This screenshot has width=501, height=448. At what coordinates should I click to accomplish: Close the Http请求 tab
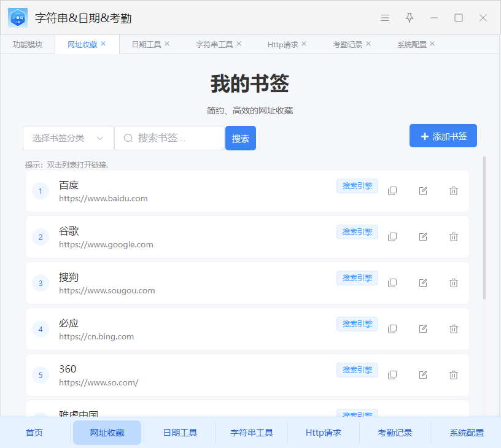click(304, 44)
